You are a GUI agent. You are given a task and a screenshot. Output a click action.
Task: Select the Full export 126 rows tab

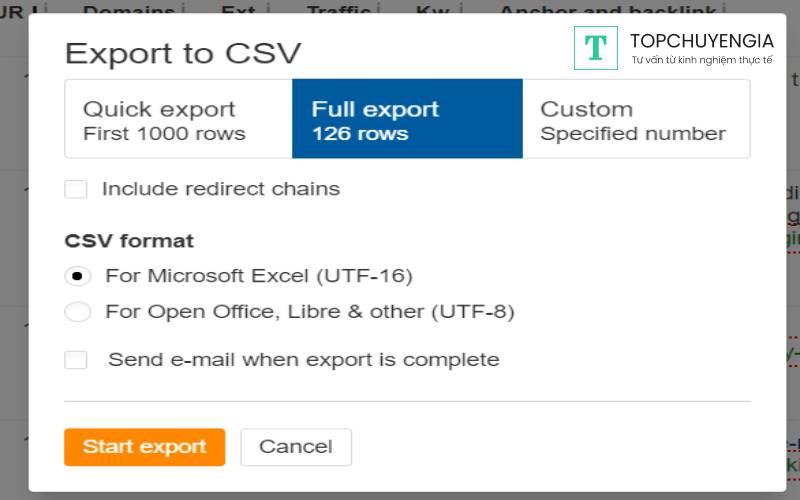[407, 120]
